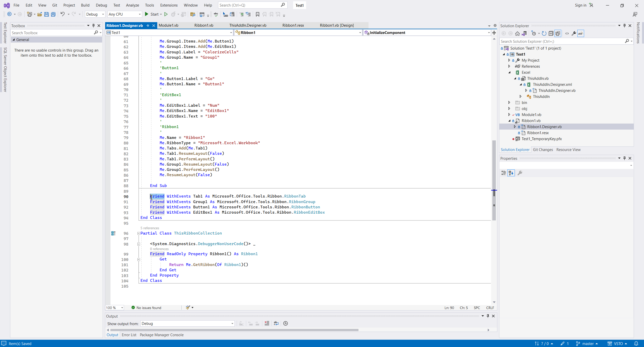Click the Undo toolbar icon

[62, 14]
